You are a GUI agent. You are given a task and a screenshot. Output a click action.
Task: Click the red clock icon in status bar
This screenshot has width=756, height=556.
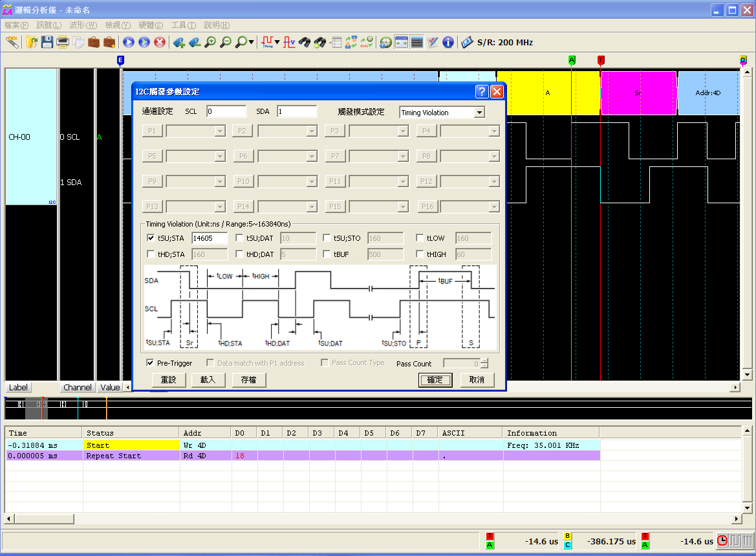coord(722,540)
